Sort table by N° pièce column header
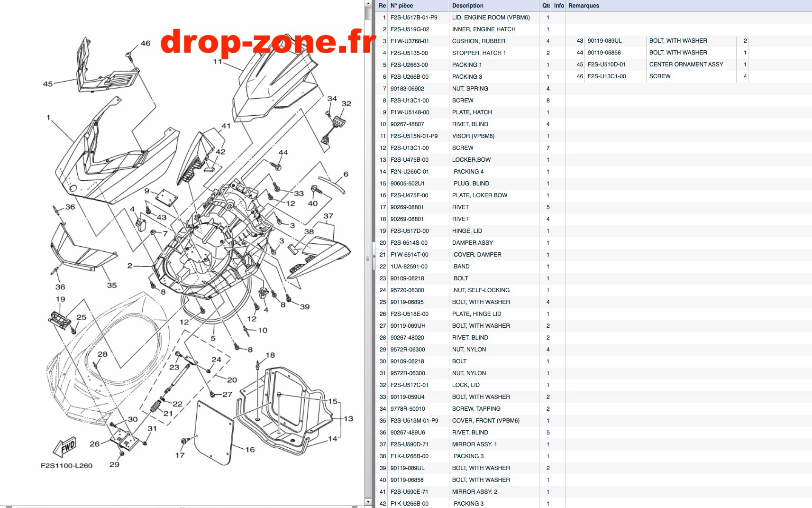 (418, 6)
